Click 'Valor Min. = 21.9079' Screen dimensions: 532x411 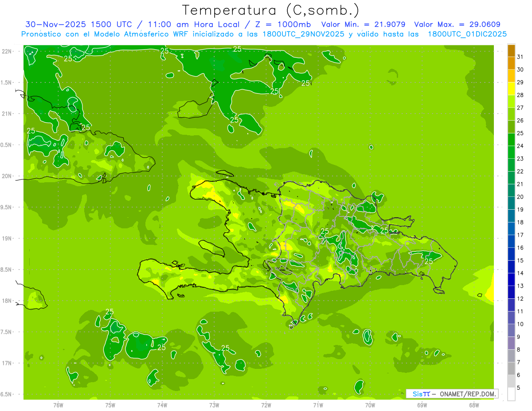click(x=363, y=24)
